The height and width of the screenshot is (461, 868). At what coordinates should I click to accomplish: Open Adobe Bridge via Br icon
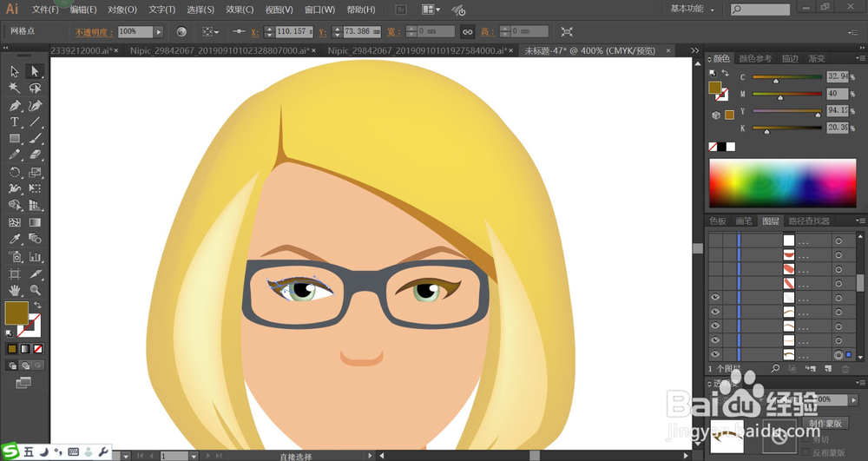[401, 10]
